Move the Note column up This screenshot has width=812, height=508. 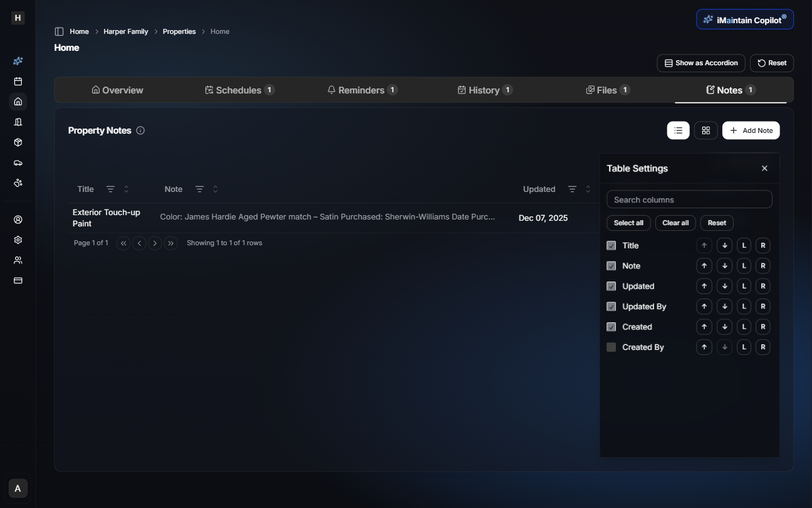[x=704, y=266]
